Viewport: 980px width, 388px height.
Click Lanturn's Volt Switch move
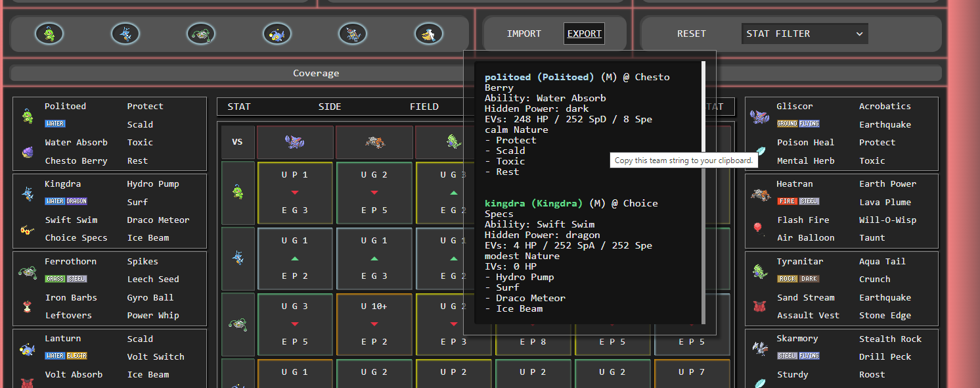click(156, 356)
